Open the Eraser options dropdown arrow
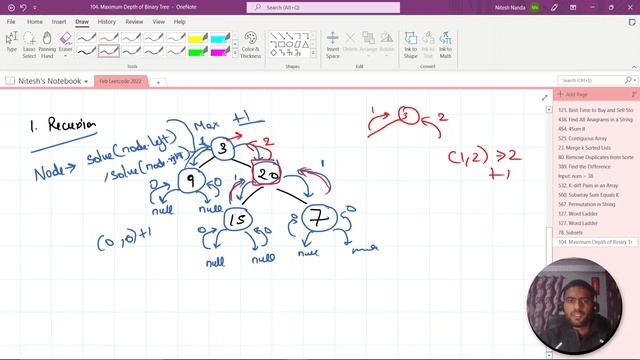640x360 pixels. [65, 56]
